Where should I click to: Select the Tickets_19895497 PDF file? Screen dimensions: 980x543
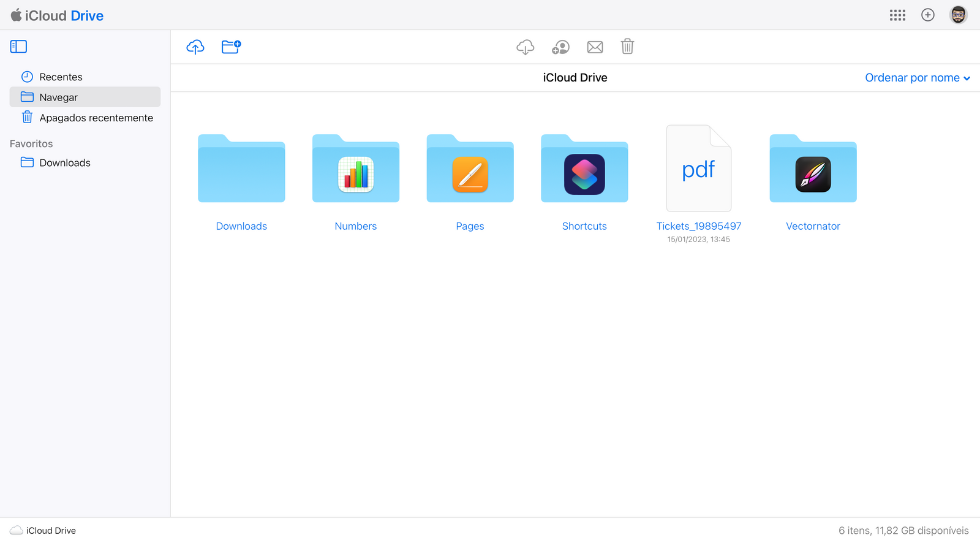point(698,169)
